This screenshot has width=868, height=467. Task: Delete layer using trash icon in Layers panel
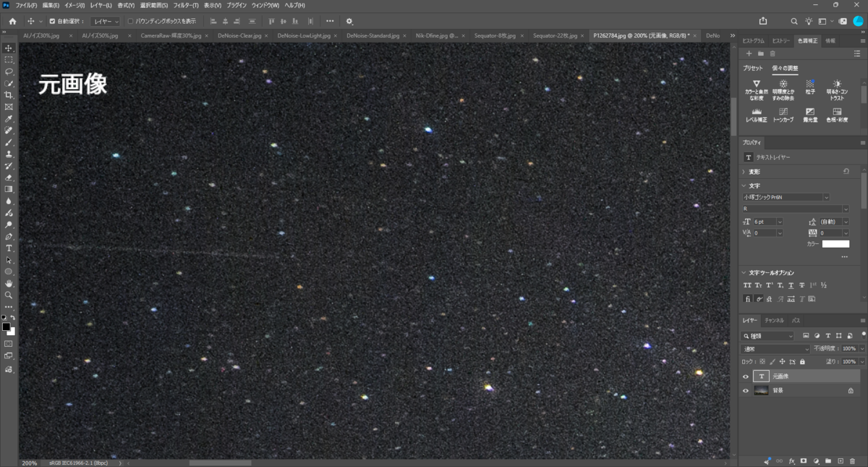pyautogui.click(x=852, y=460)
